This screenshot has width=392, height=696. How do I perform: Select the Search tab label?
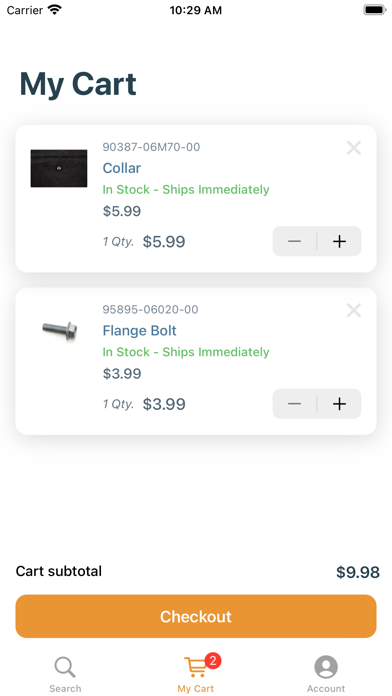[x=65, y=688]
